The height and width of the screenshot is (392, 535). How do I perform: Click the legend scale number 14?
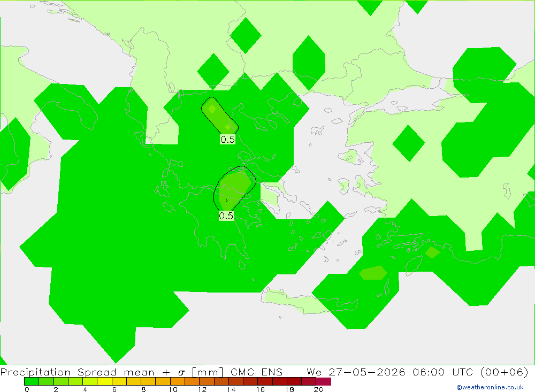[231, 389]
